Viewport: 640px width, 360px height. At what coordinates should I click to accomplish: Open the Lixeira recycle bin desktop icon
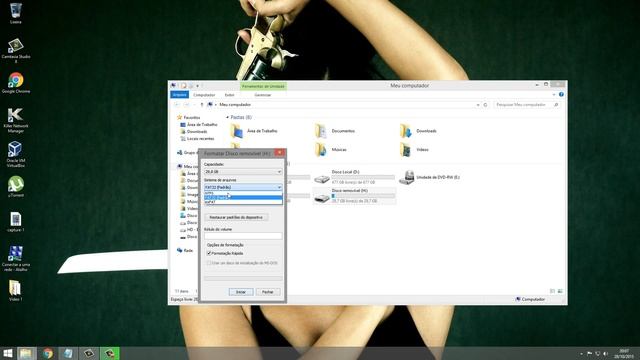click(16, 13)
